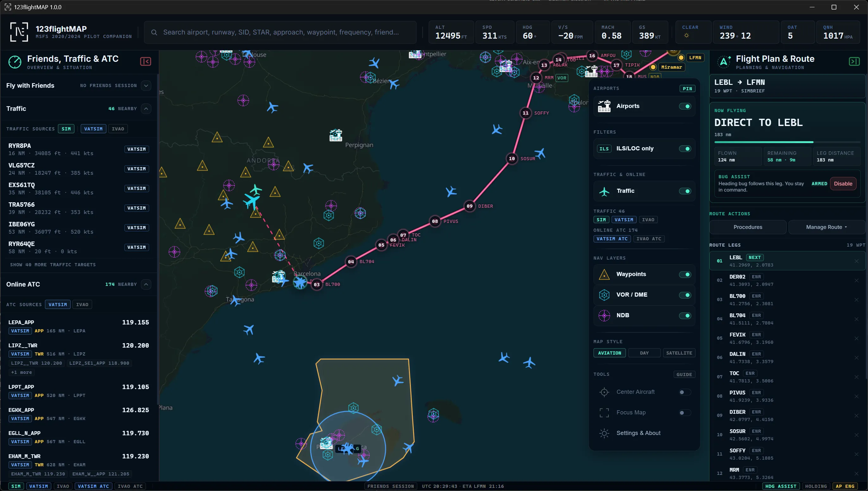Toggle IVAO ATC source in left panel
Viewport: 868px width, 491px height.
(82, 305)
